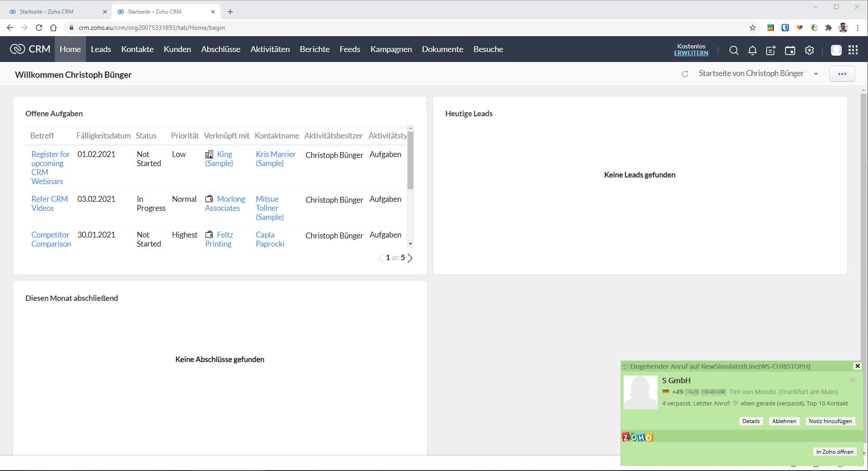Open the calendar icon in navbar
The image size is (868, 471).
tap(790, 50)
